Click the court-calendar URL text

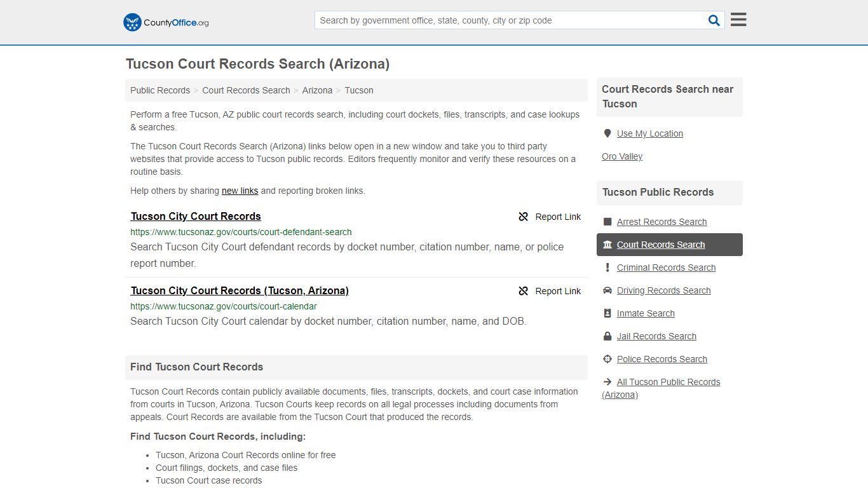pyautogui.click(x=224, y=306)
